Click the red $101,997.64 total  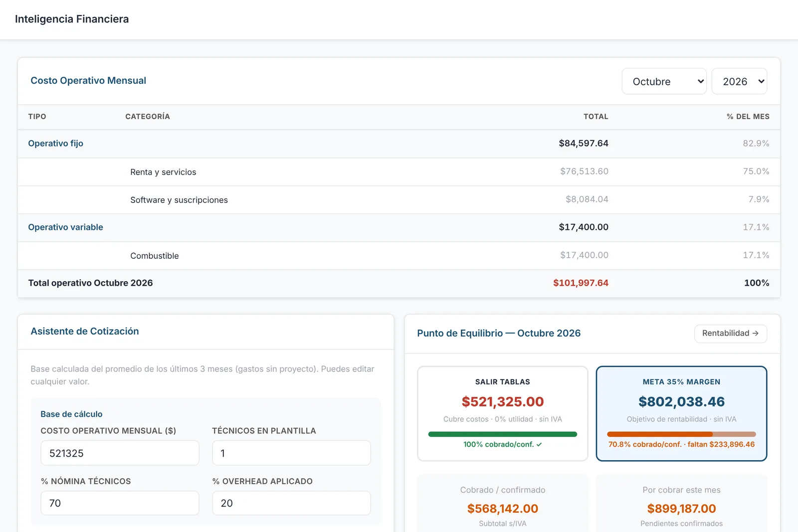(x=581, y=283)
